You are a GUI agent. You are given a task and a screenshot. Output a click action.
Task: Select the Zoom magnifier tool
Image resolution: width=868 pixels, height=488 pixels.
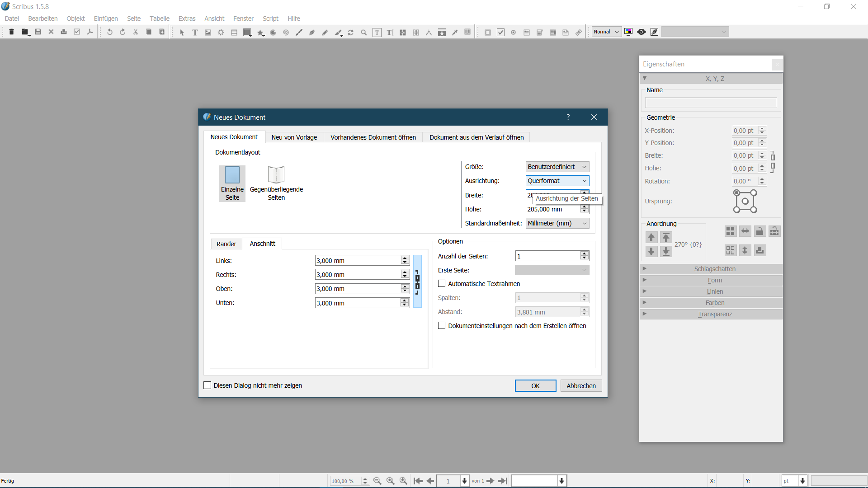click(x=363, y=32)
